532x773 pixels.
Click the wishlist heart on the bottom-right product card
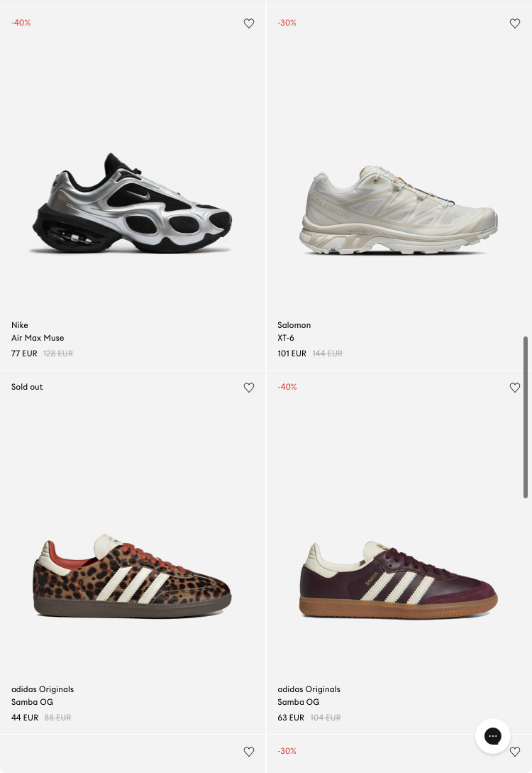[515, 751]
